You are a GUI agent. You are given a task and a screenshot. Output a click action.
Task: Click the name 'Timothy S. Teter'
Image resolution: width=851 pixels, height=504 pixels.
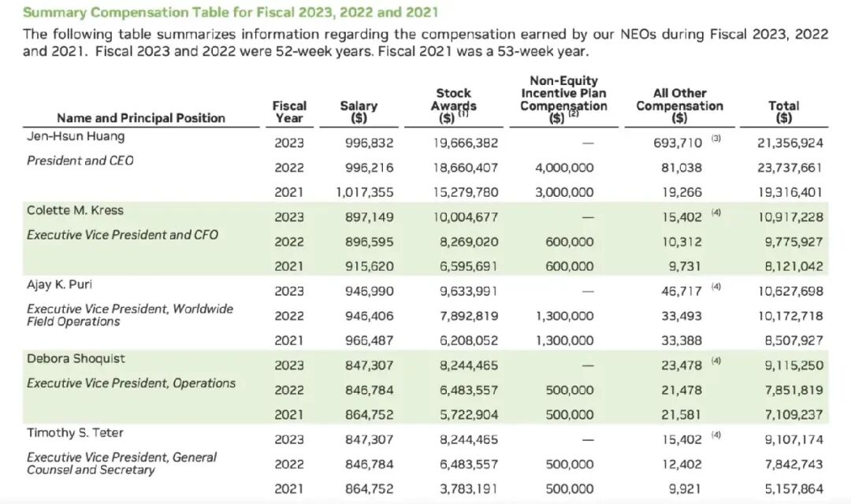[x=75, y=433]
